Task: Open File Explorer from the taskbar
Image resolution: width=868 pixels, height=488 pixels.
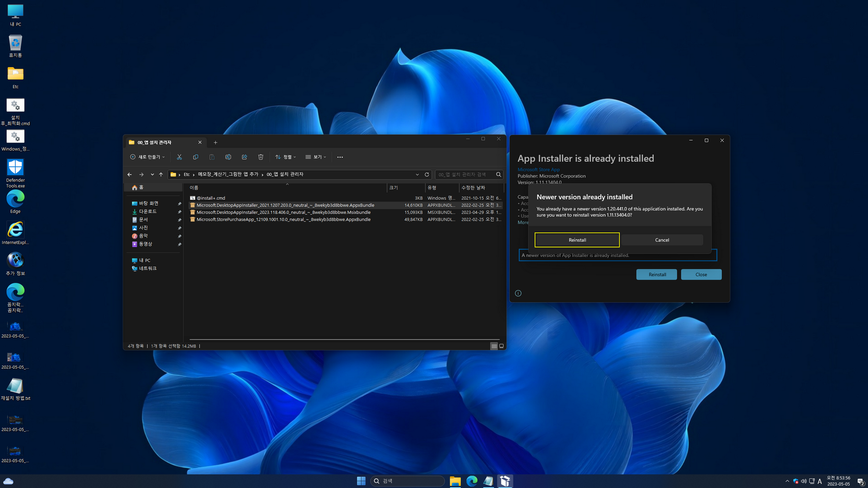Action: pyautogui.click(x=455, y=481)
